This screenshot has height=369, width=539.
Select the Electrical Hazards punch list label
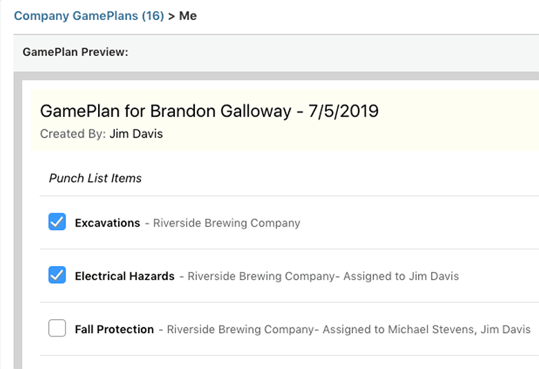pos(125,276)
